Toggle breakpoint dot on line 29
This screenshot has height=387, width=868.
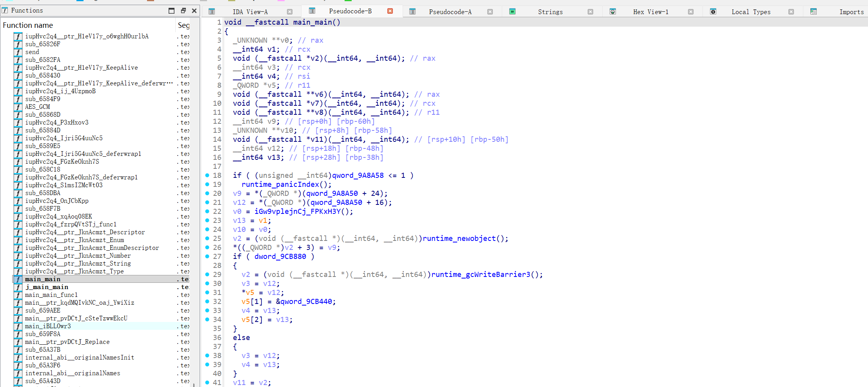click(207, 274)
